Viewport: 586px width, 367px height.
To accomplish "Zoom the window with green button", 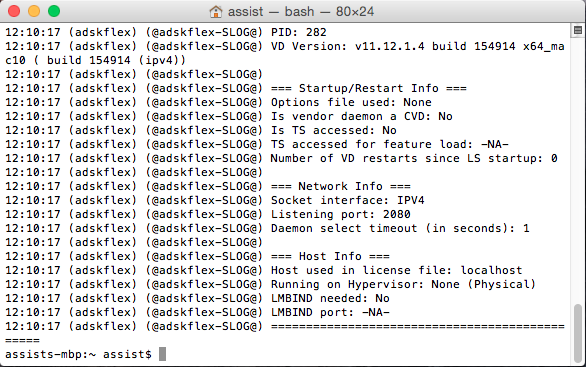I will coord(54,11).
